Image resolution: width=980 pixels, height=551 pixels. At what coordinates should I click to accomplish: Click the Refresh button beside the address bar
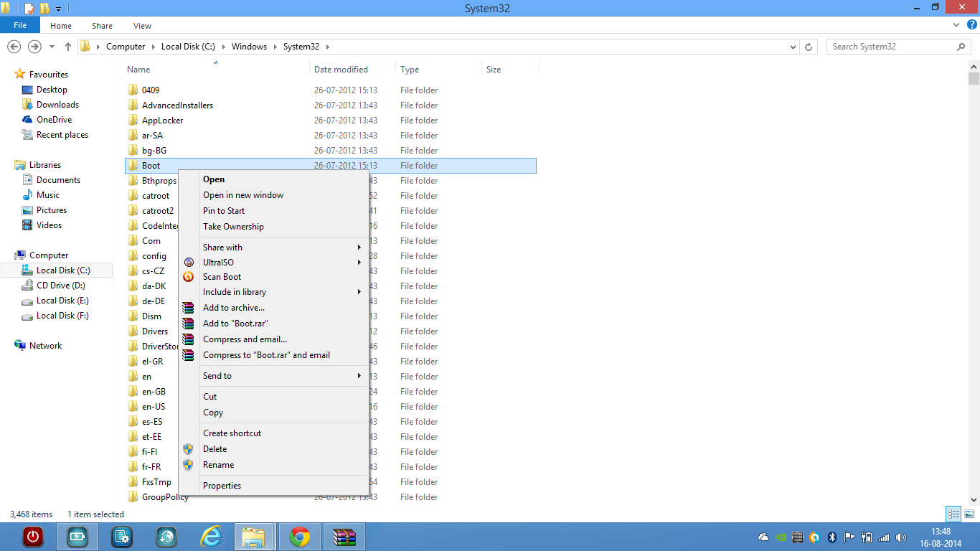(x=809, y=46)
